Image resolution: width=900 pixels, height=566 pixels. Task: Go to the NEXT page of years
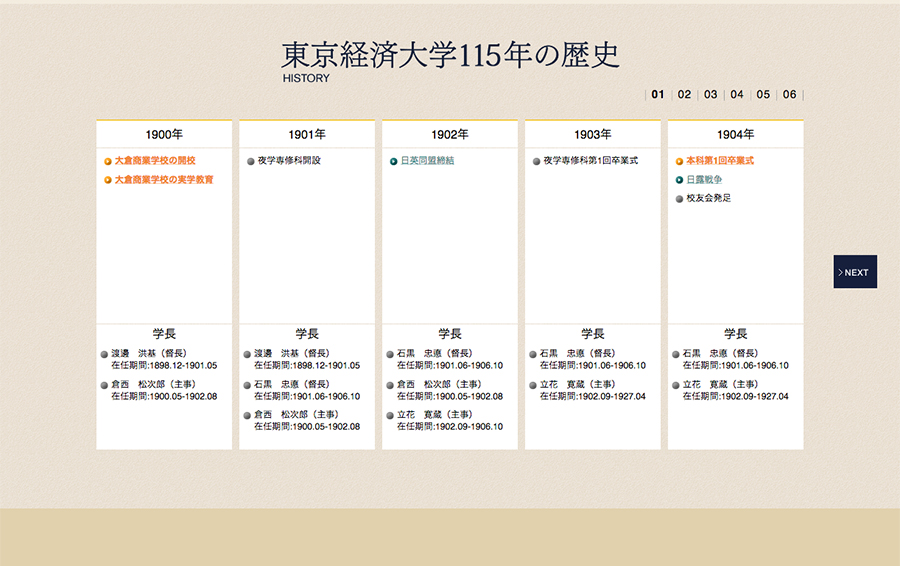pyautogui.click(x=855, y=272)
